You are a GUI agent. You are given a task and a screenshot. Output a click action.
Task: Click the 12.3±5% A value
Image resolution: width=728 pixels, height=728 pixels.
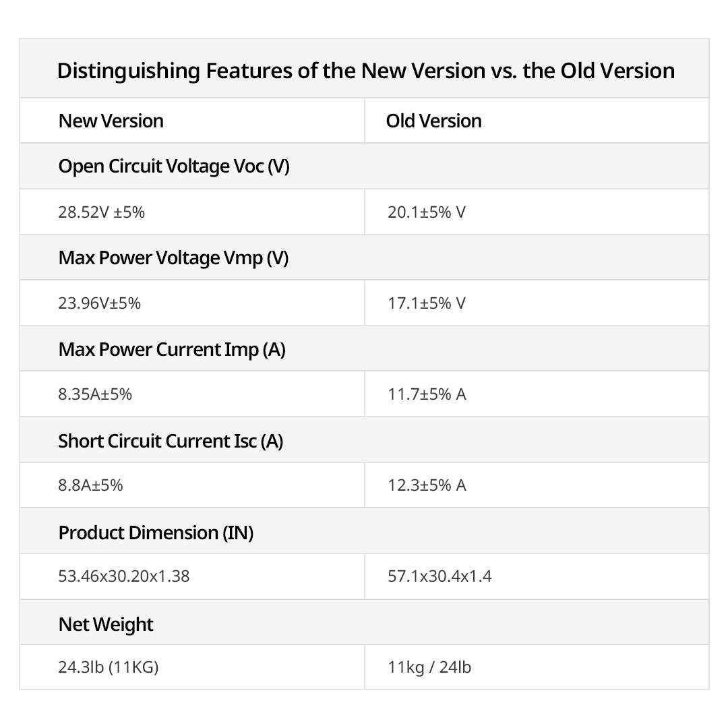[427, 485]
